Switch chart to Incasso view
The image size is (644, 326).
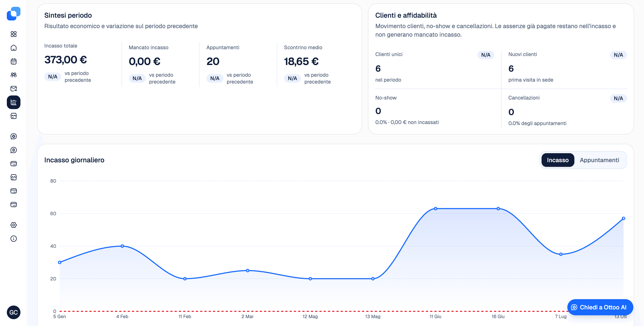[558, 160]
